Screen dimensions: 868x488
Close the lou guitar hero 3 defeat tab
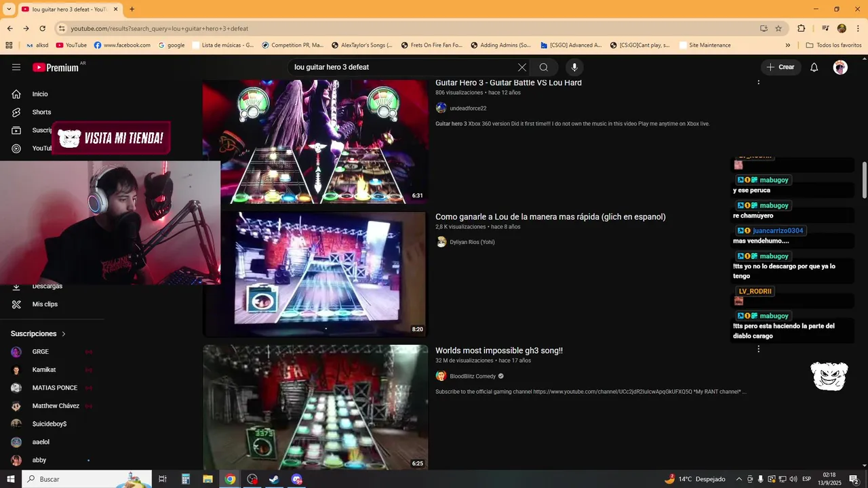click(x=116, y=9)
